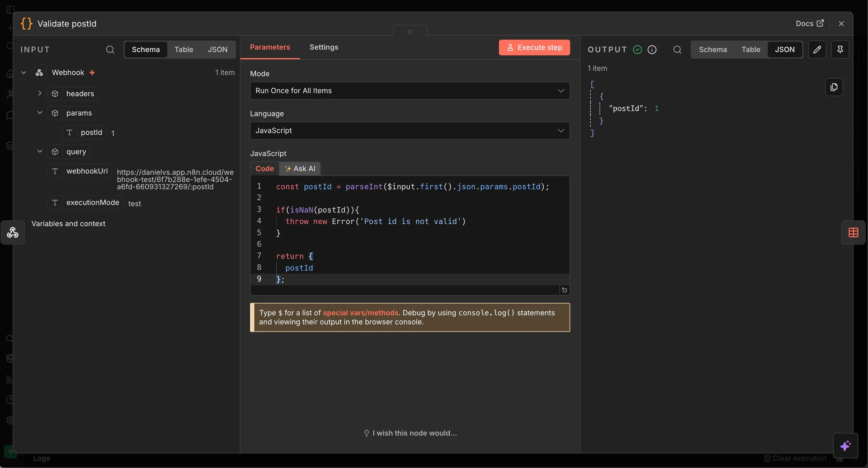Click the Code node braces icon
The image size is (868, 468).
pyautogui.click(x=26, y=24)
